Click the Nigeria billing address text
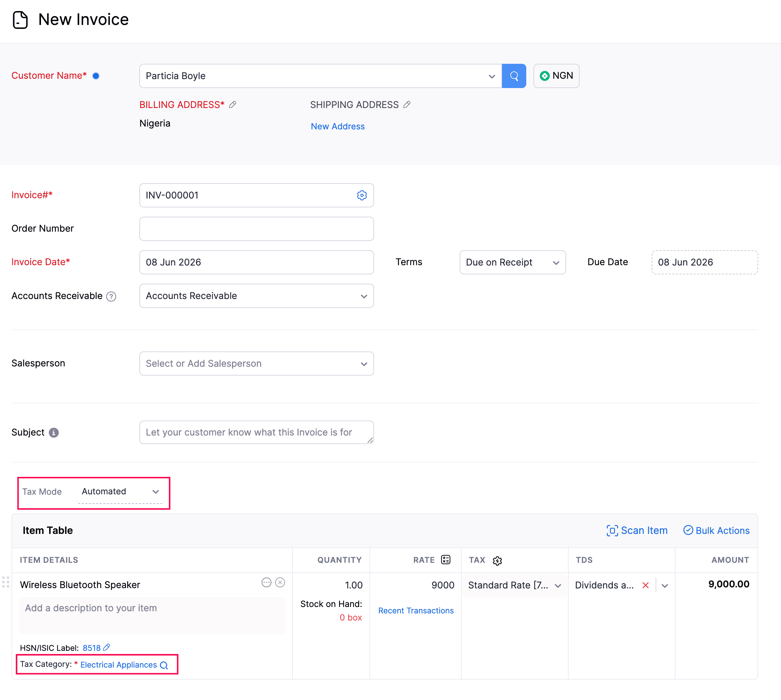 (x=155, y=123)
